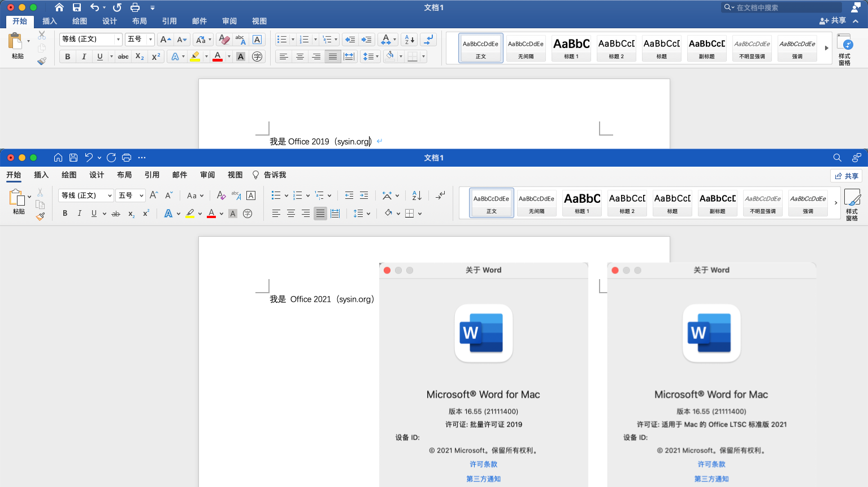The image size is (868, 487).
Task: Click Sort A-Z icon in Word 2019
Action: (410, 39)
